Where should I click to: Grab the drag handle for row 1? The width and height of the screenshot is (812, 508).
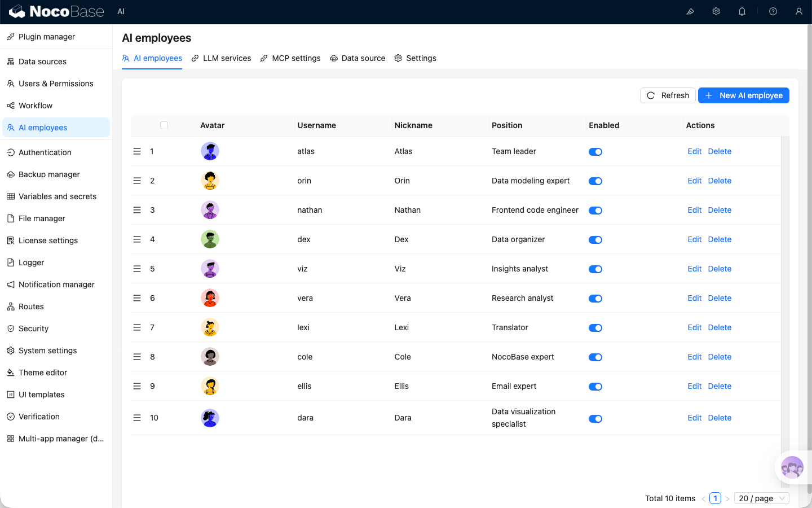click(137, 151)
